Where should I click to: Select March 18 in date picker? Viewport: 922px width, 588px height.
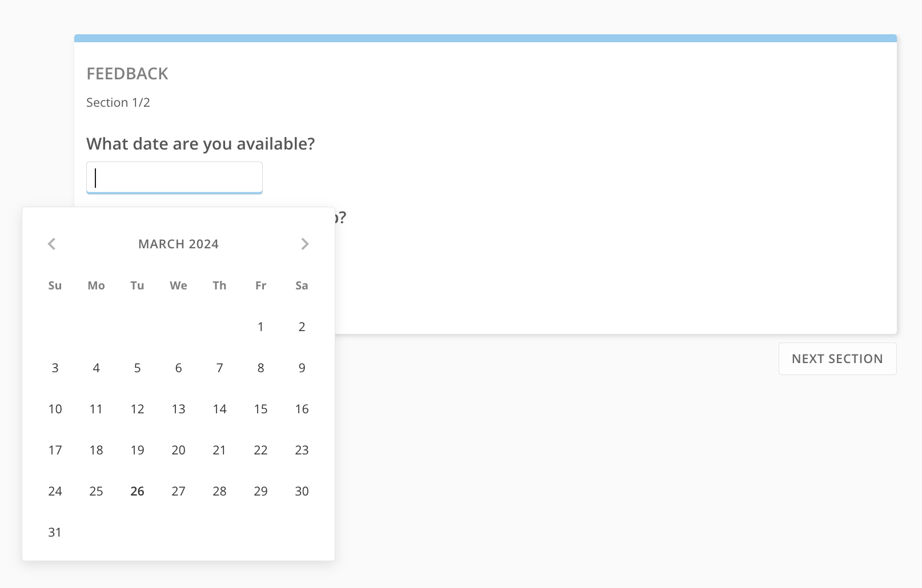(96, 450)
